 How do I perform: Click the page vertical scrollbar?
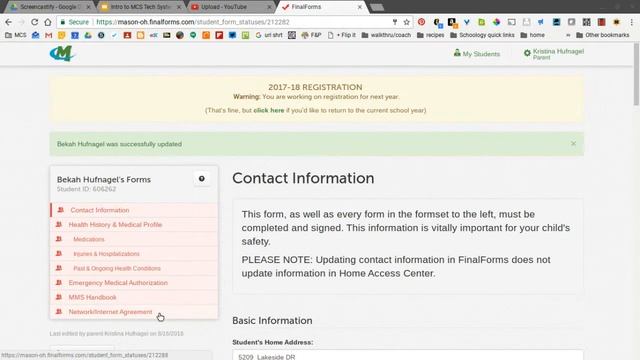pos(636,73)
